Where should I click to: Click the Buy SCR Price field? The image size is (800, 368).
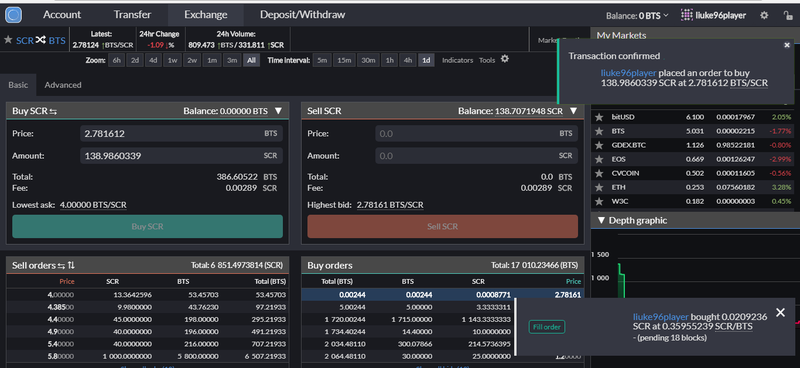click(x=181, y=134)
